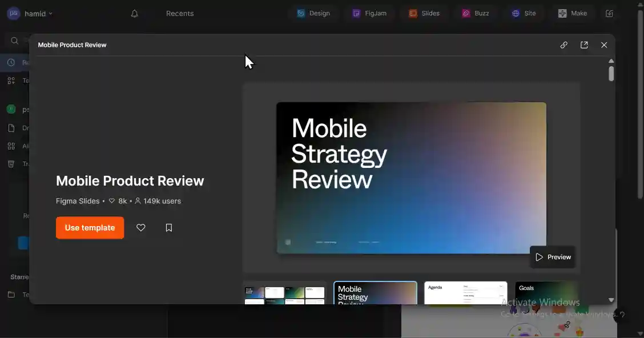The width and height of the screenshot is (644, 338).
Task: Open template in new tab via external link icon
Action: tap(584, 45)
